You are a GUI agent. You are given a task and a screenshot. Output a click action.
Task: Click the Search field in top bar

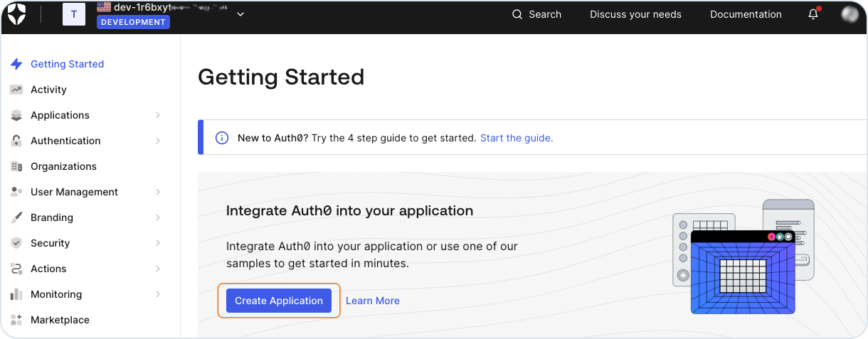[x=537, y=14]
